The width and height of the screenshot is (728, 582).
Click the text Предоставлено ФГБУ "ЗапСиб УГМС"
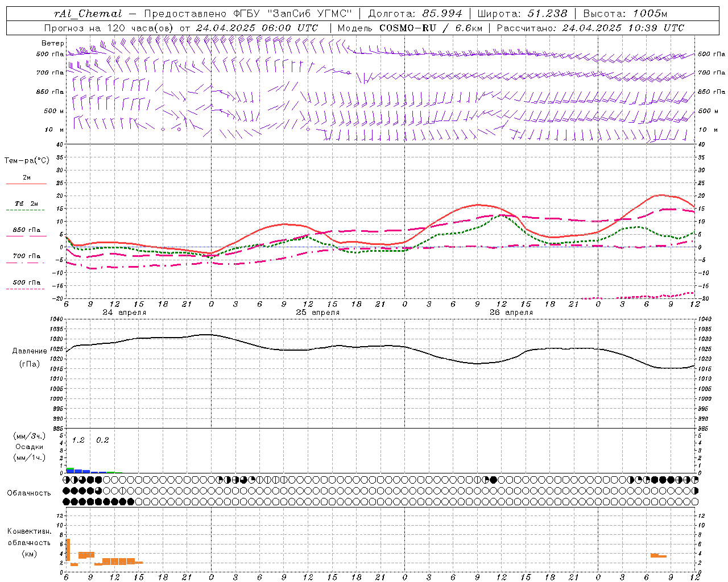248,14
